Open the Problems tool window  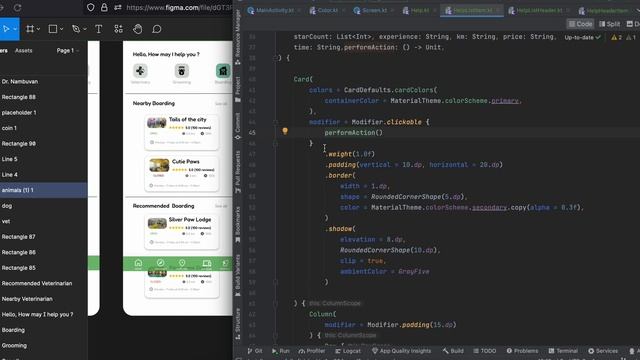coord(522,351)
